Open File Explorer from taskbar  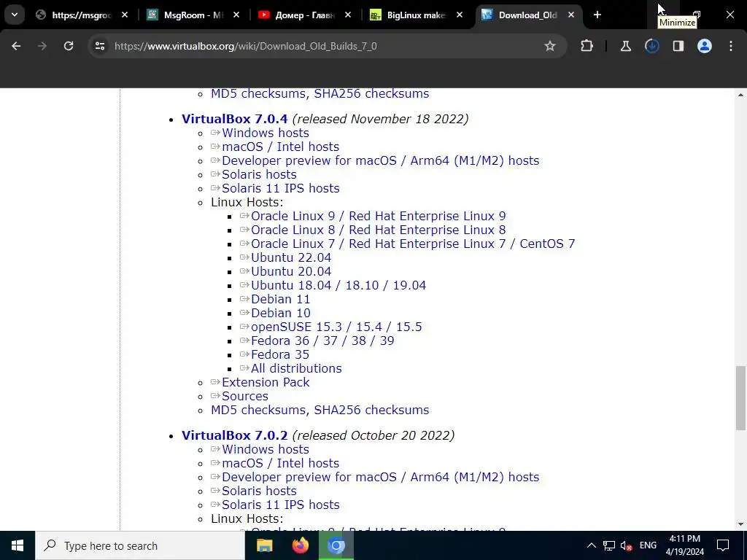pyautogui.click(x=264, y=545)
